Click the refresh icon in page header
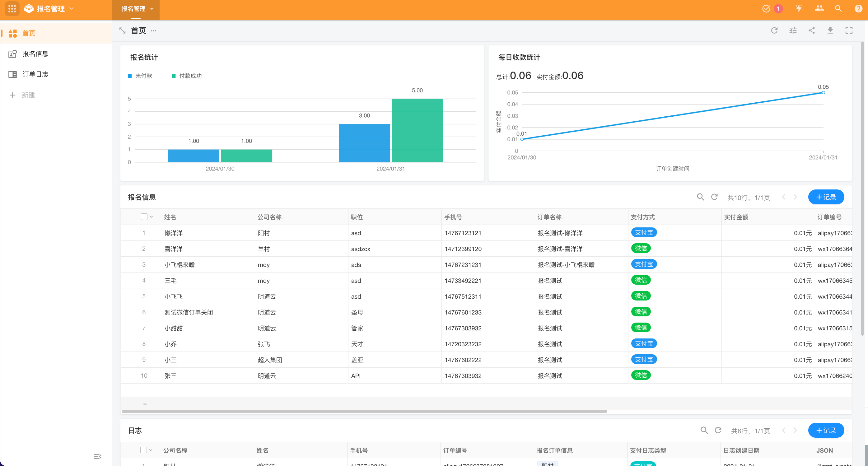 tap(774, 31)
